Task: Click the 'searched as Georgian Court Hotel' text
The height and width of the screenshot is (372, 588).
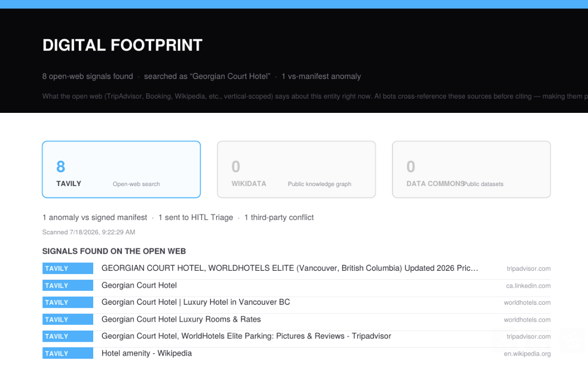Action: [207, 76]
